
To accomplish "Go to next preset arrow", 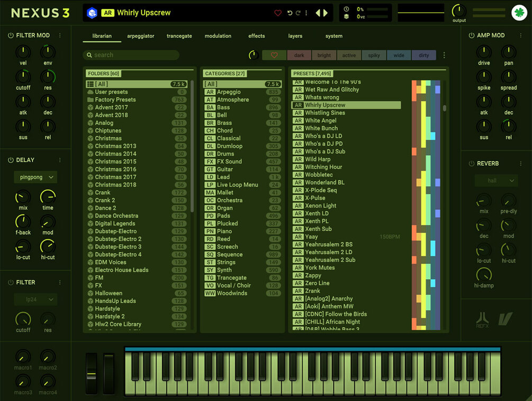I will pos(326,13).
